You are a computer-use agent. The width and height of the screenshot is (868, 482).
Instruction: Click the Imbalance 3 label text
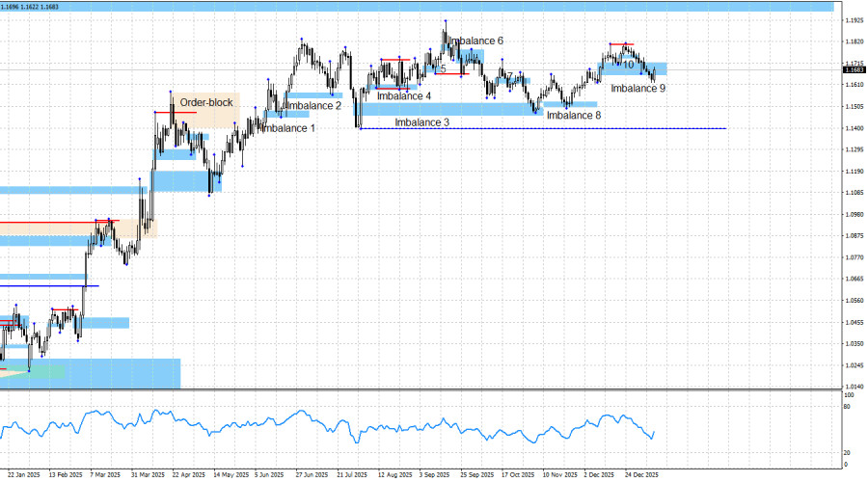421,122
